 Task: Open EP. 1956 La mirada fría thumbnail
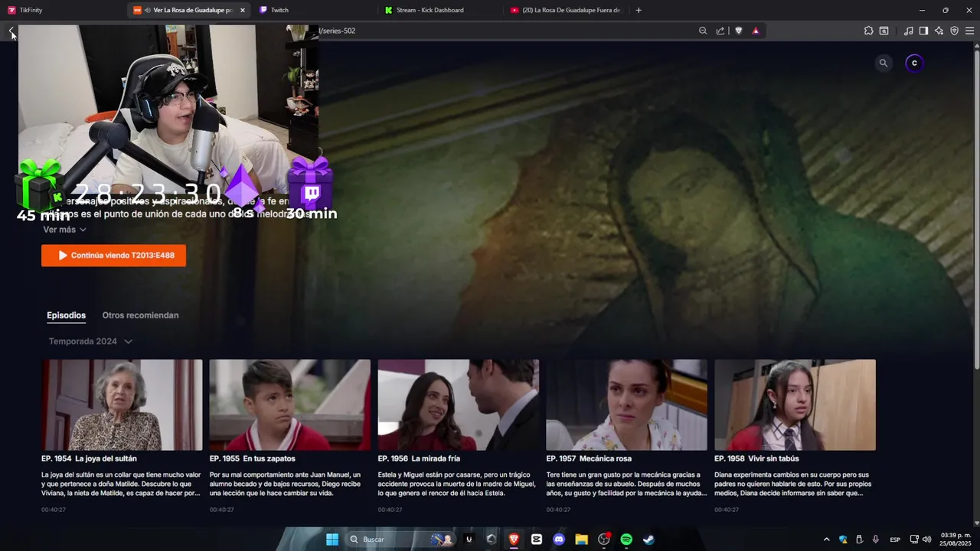tap(459, 405)
